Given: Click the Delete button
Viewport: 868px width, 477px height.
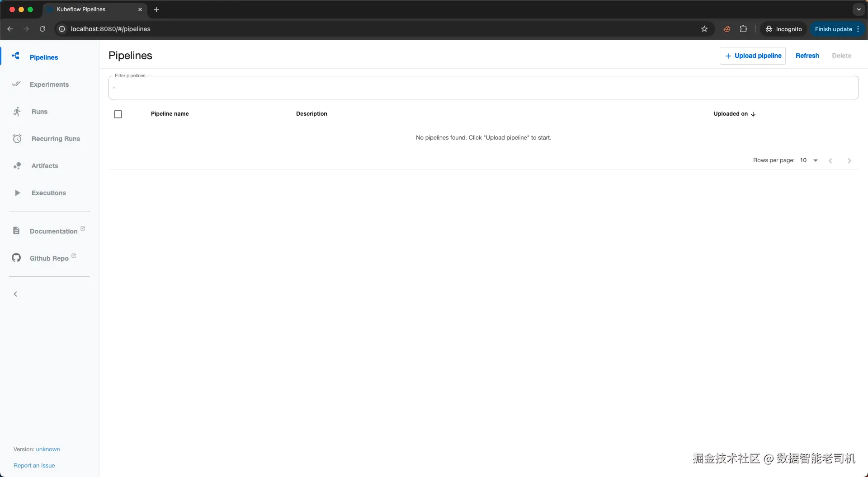Looking at the screenshot, I should click(842, 56).
